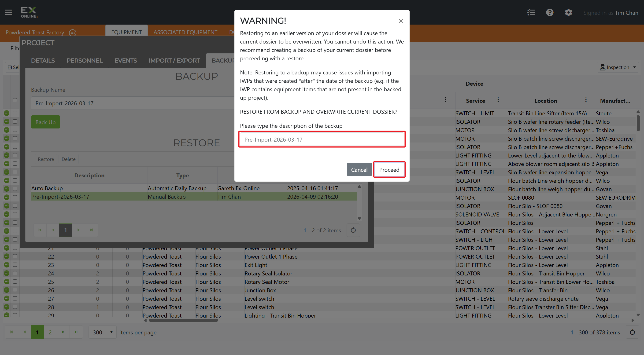Click the ellipsis beside Powdered Toast Factory

pos(73,33)
